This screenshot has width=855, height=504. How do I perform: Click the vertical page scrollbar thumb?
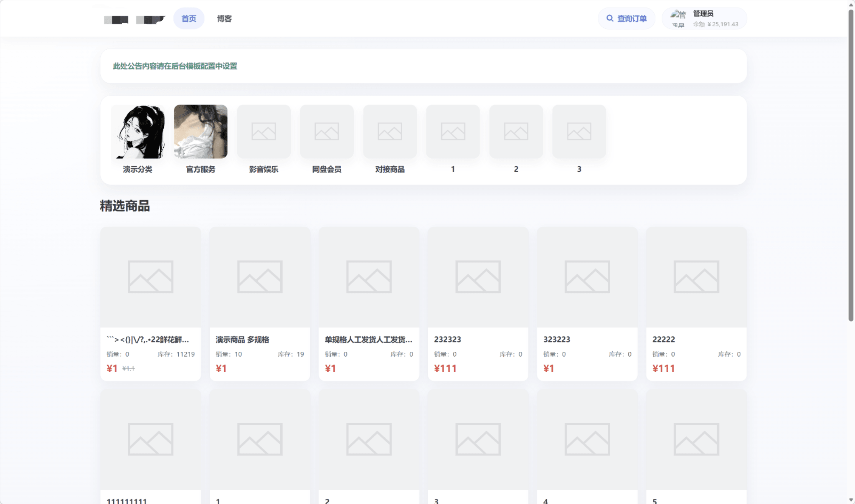pos(851,165)
